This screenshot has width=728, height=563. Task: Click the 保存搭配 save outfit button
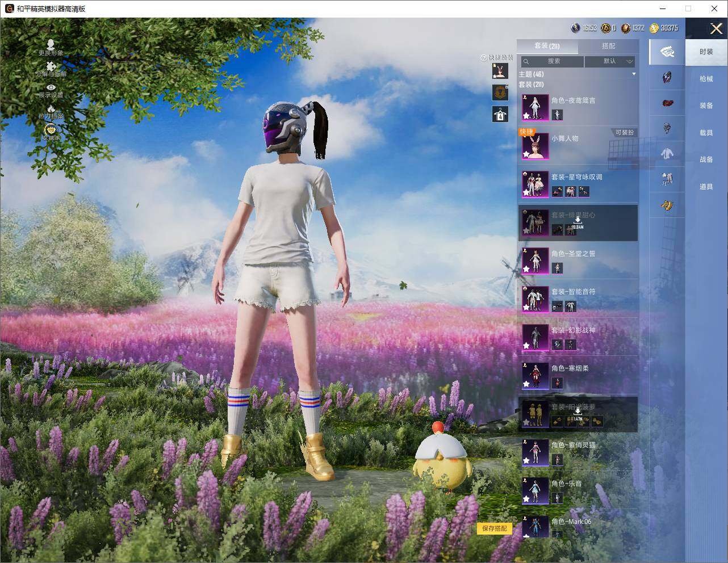495,529
